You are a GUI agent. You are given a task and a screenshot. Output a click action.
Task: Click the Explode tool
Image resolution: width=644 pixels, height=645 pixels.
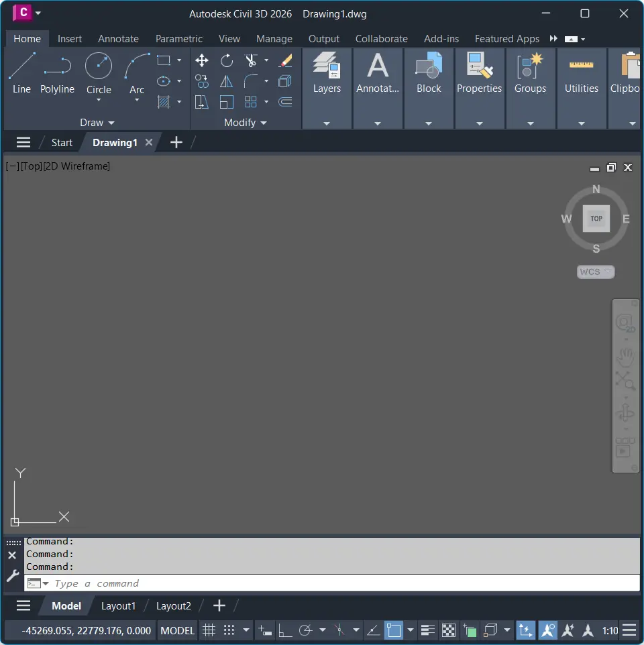click(285, 81)
